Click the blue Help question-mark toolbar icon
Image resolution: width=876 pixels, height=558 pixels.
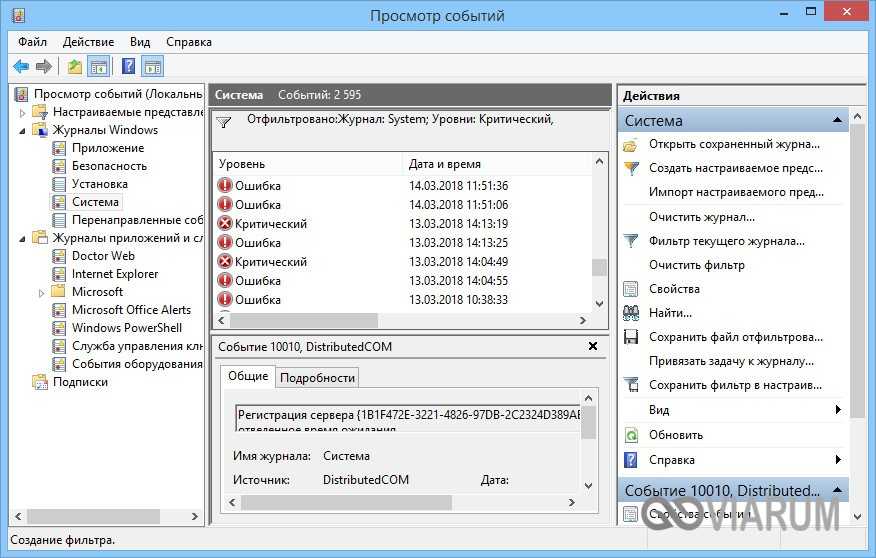coord(128,67)
